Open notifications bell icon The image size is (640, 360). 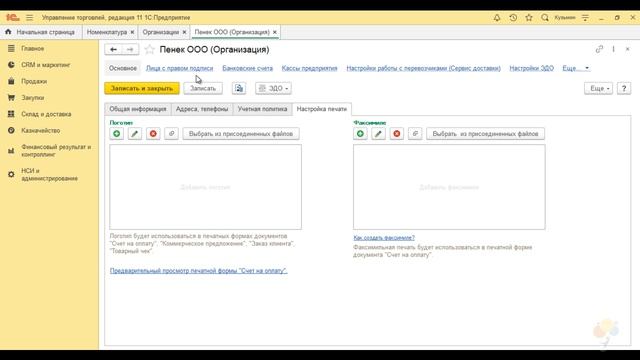(497, 18)
